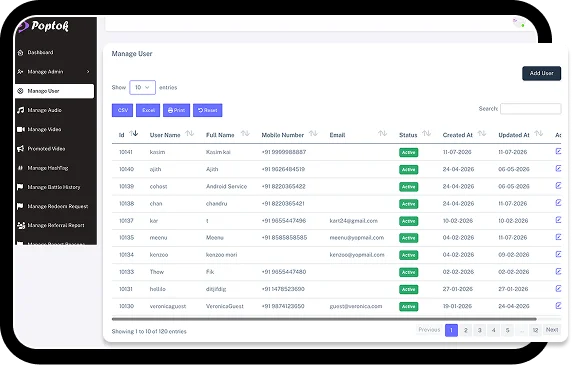The height and width of the screenshot is (365, 572).
Task: Export the table as CSV
Action: 123,110
